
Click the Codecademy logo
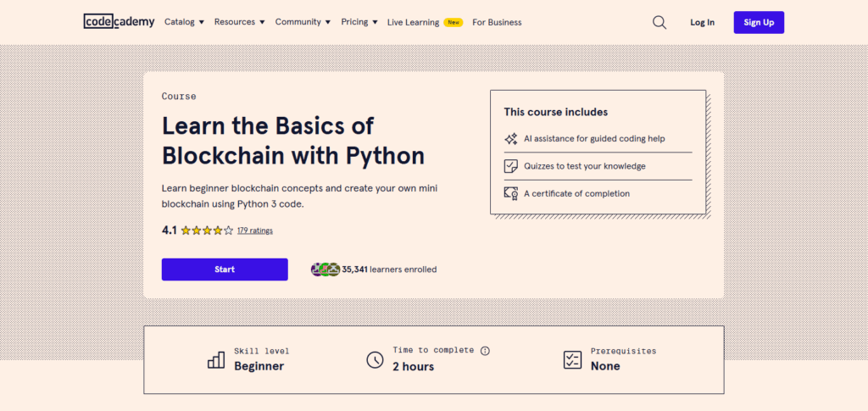click(x=119, y=22)
